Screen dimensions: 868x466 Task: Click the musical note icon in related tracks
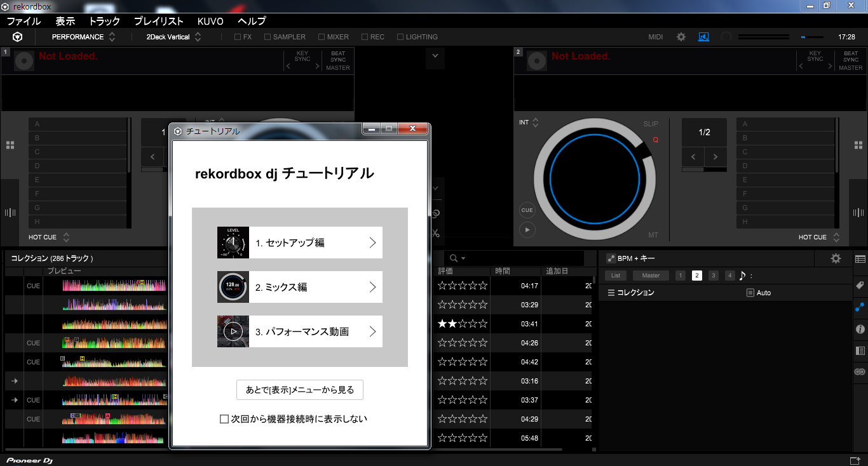click(742, 276)
